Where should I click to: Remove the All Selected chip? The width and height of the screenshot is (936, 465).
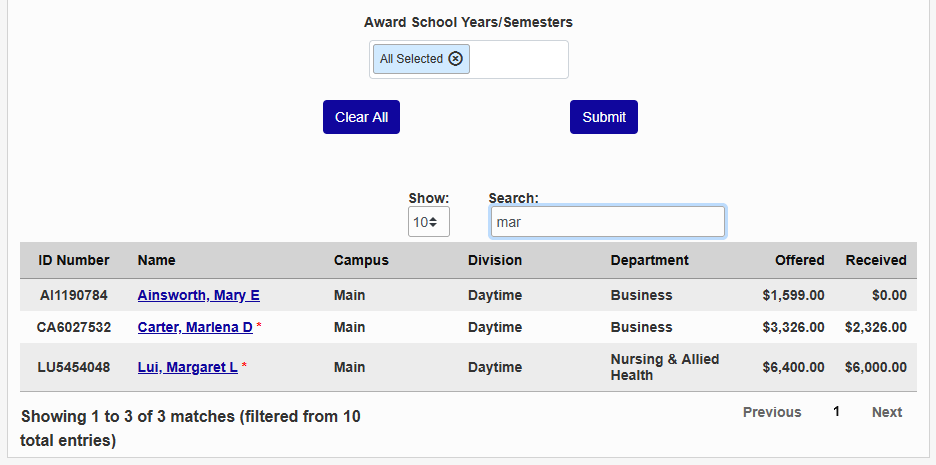(456, 59)
